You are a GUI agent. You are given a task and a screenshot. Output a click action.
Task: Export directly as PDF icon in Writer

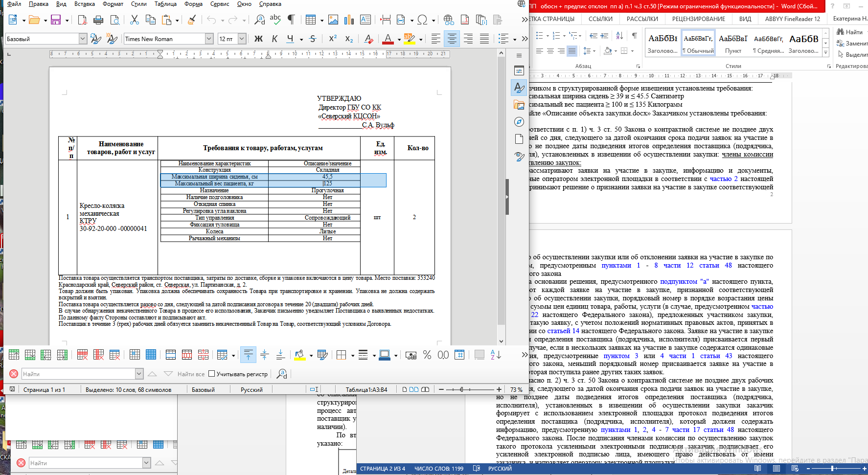coord(82,20)
